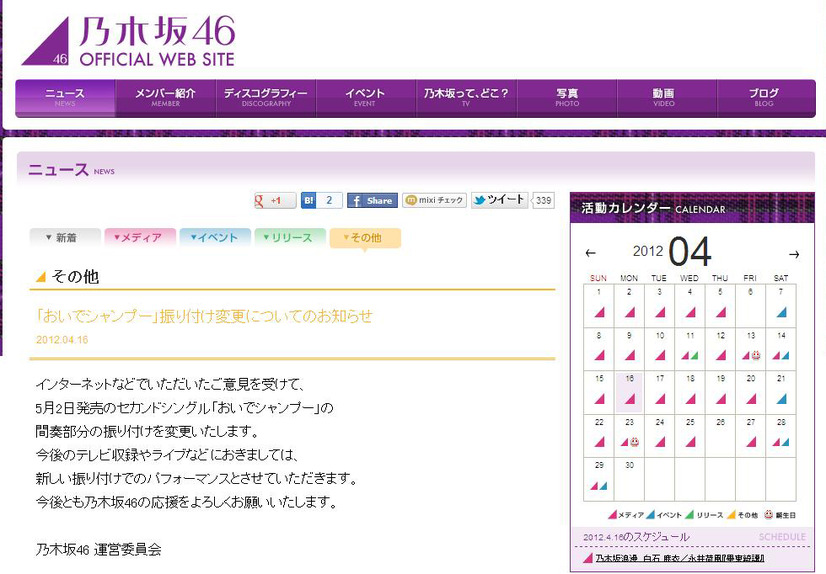This screenshot has height=574, width=826.
Task: Click media marker on April 27
Action: pos(752,442)
